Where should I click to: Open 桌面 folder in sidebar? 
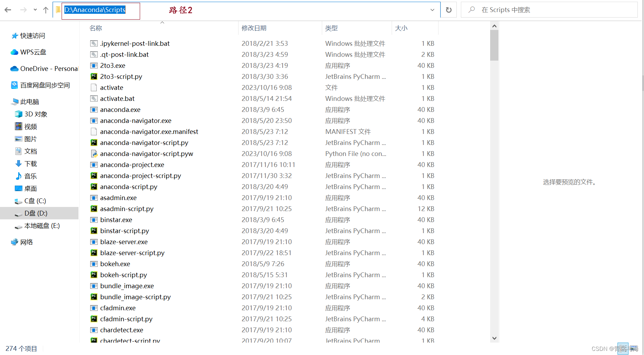26,188
